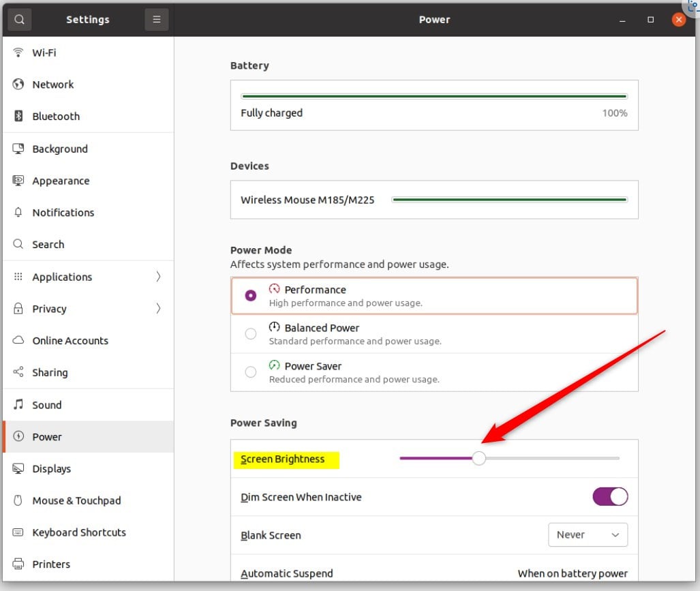700x591 pixels.
Task: Open Automatic Suspend settings row
Action: click(434, 573)
